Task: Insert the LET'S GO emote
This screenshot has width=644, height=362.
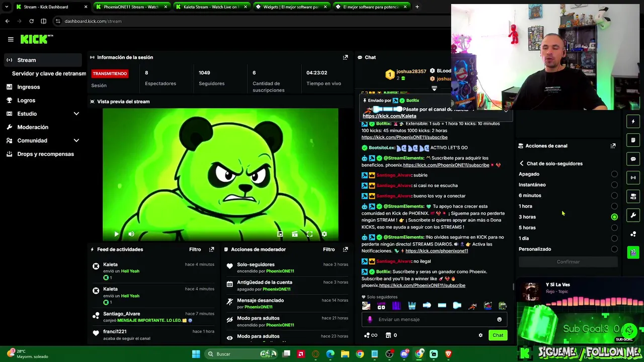Action: tap(381, 306)
